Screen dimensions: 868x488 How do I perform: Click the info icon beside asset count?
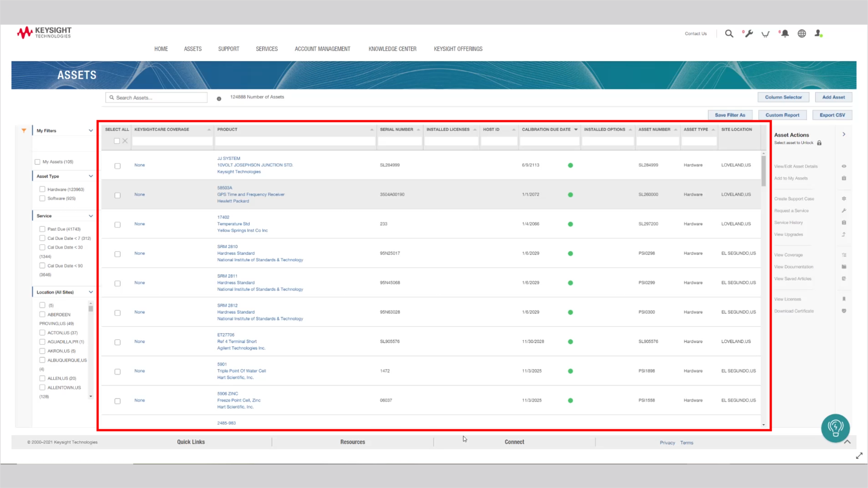219,99
